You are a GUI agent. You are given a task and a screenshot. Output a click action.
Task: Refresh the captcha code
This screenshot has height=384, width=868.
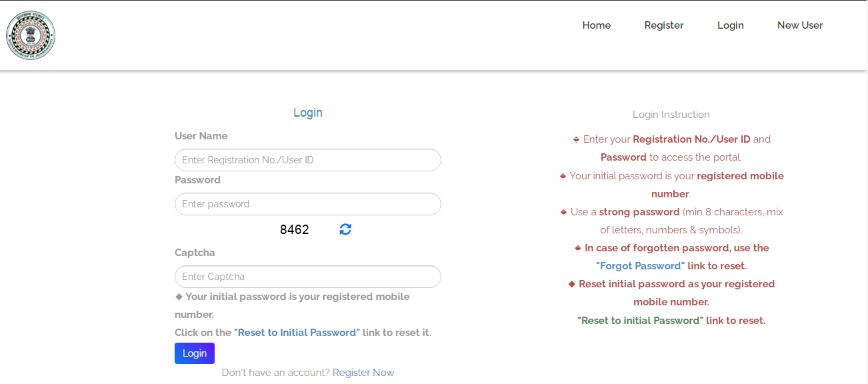[345, 229]
